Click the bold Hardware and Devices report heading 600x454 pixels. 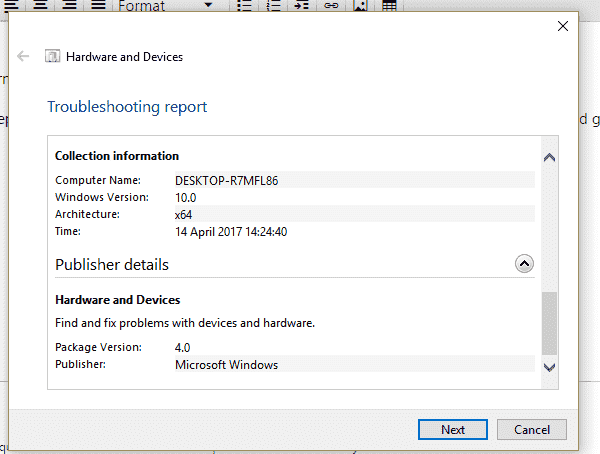(117, 300)
